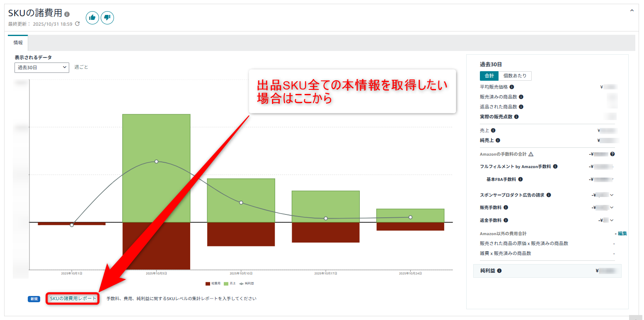Click the thumbs down feedback icon
The height and width of the screenshot is (320, 644).
[x=107, y=18]
